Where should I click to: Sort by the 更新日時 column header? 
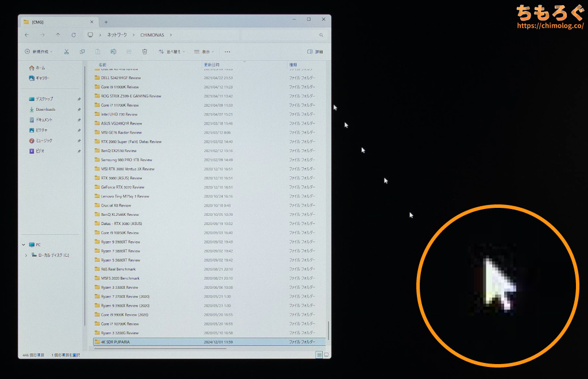(211, 65)
